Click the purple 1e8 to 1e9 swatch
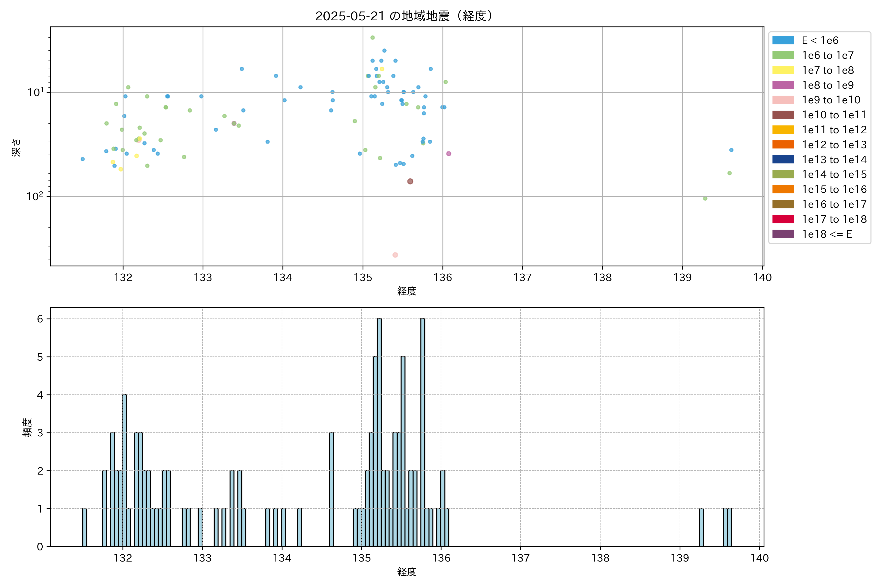This screenshot has height=588, width=882. 783,85
